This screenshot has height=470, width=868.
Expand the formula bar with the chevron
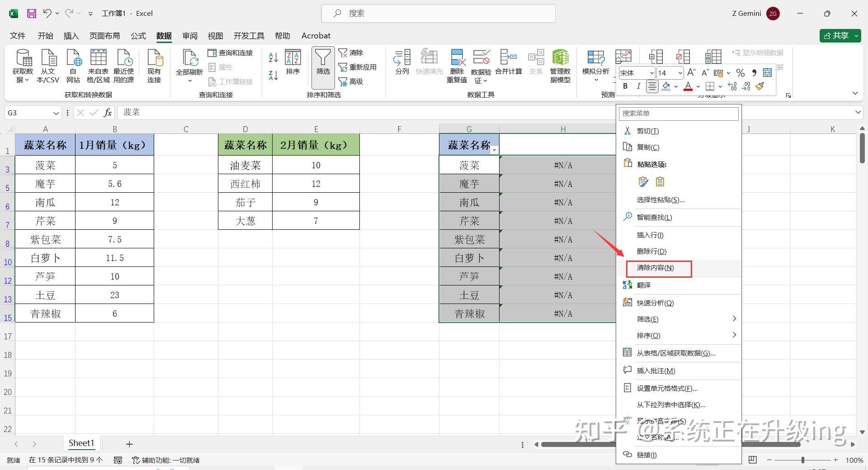point(858,112)
